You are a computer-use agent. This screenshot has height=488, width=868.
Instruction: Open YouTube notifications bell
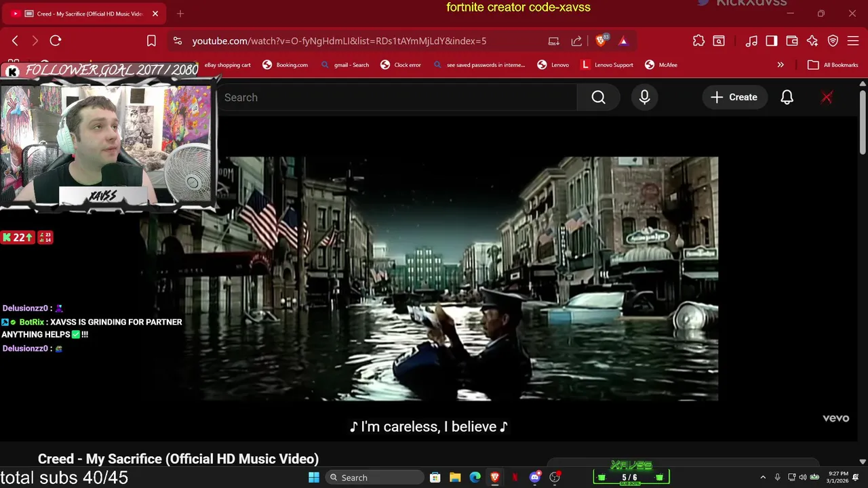pos(787,98)
